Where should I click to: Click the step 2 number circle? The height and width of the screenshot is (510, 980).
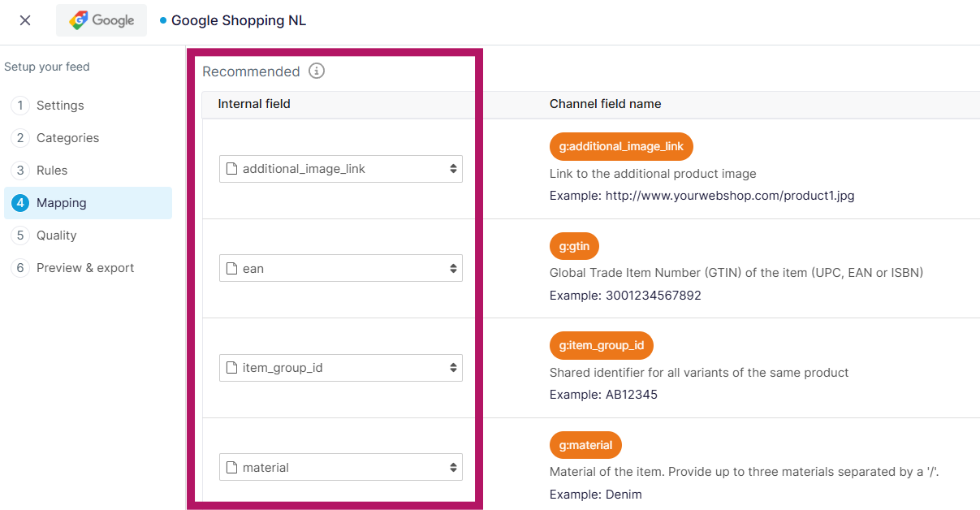[x=20, y=138]
